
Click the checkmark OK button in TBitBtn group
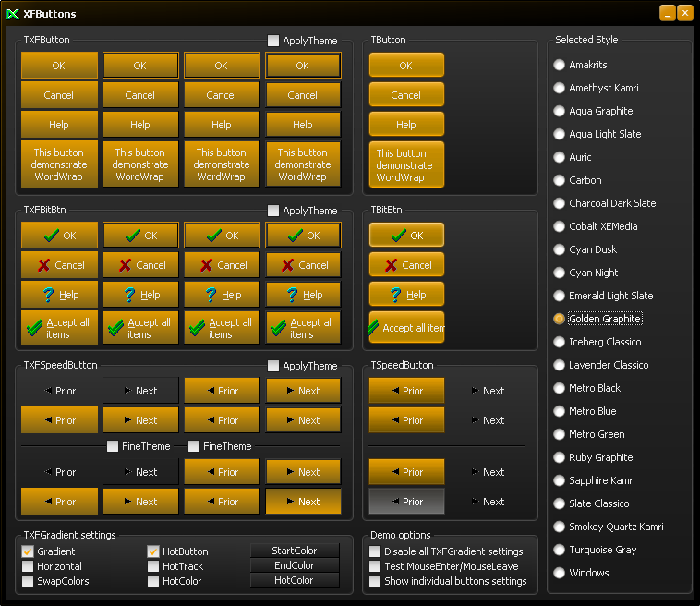(406, 236)
